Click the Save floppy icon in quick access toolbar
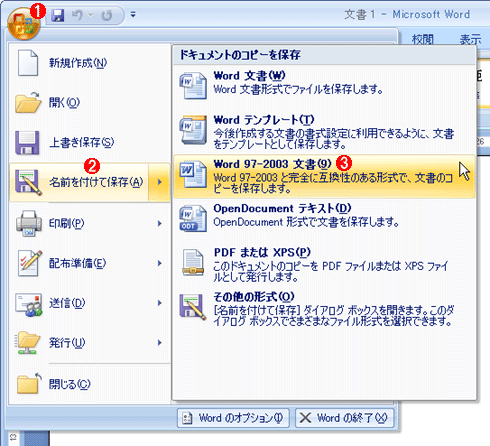Screen dimensions: 490x446 click(58, 15)
